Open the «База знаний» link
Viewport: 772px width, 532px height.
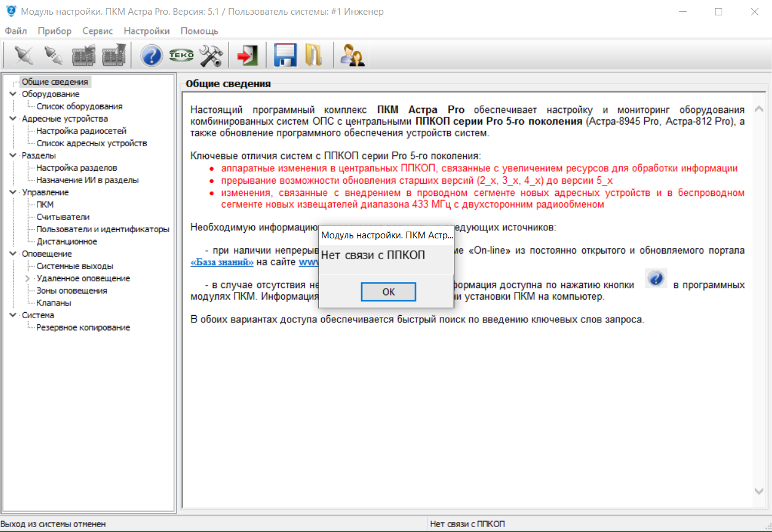[222, 262]
